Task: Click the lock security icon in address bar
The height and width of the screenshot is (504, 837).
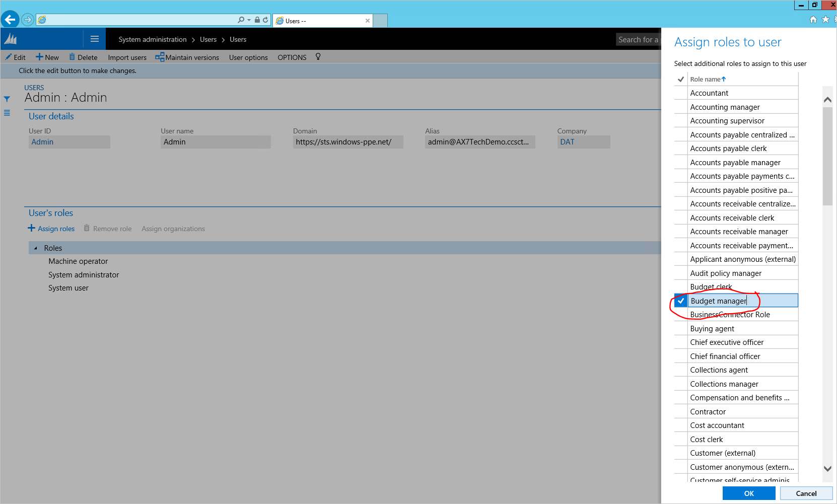Action: 257,20
